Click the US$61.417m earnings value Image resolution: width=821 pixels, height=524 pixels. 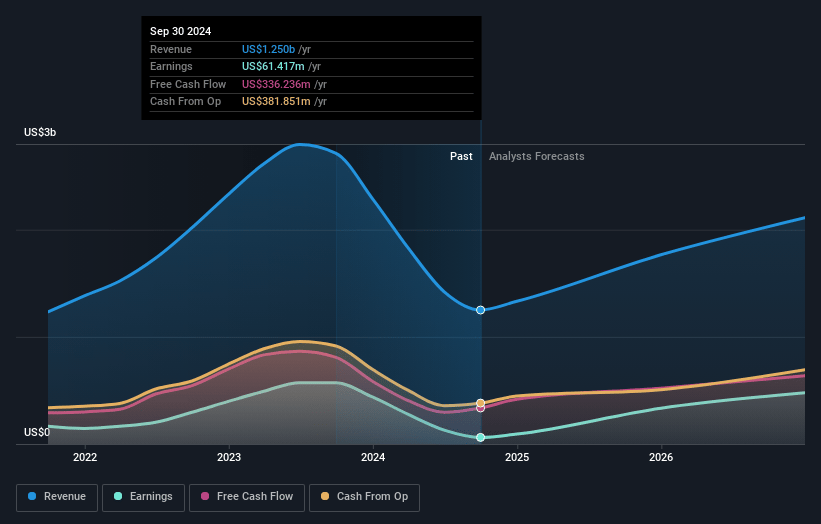click(x=273, y=66)
